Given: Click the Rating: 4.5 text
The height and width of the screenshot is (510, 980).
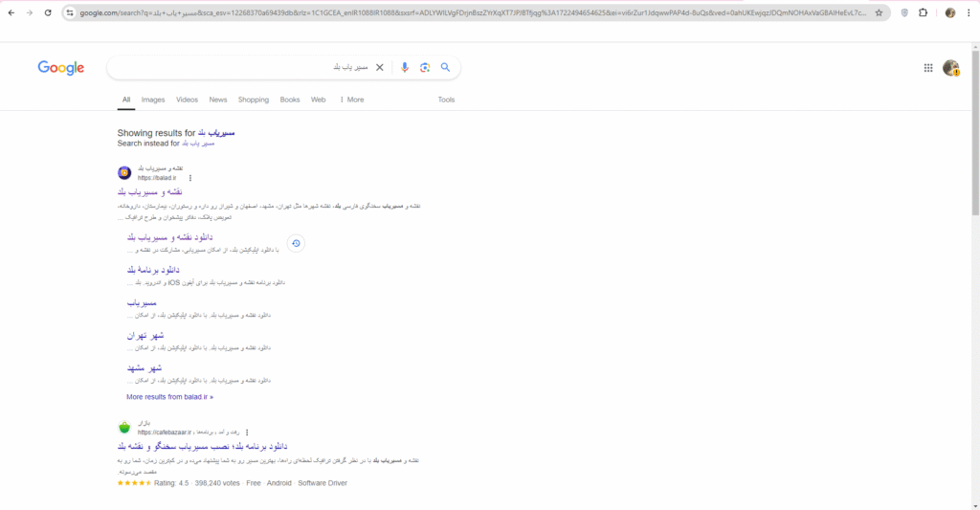Looking at the screenshot, I should (171, 483).
